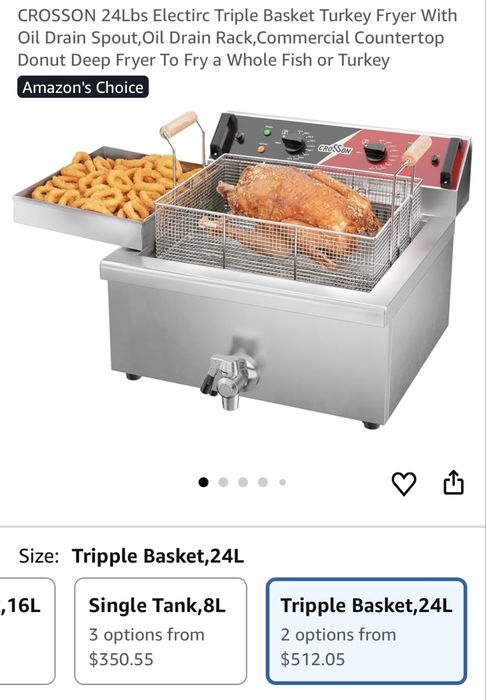The height and width of the screenshot is (700, 486).
Task: Select the small fifth carousel dot
Action: pos(282,482)
